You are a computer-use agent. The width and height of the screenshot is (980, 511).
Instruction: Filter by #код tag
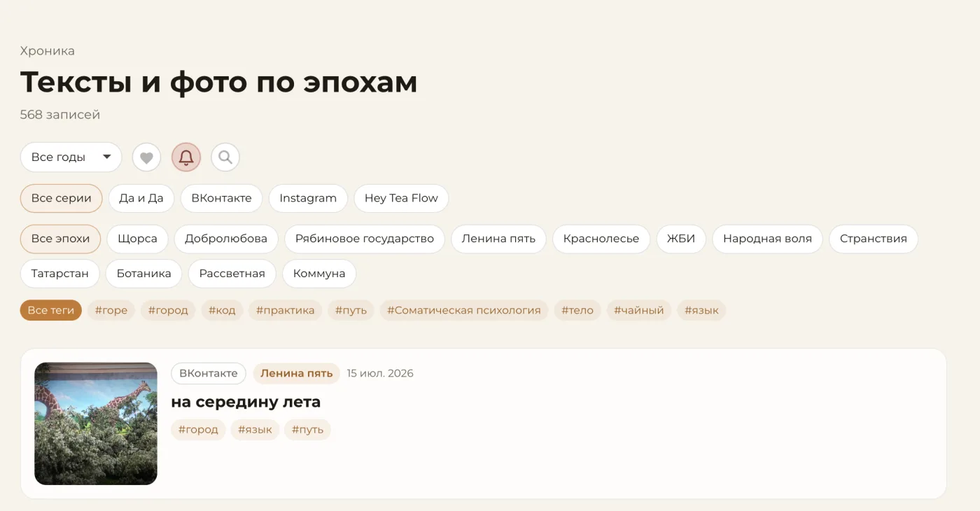tap(222, 310)
